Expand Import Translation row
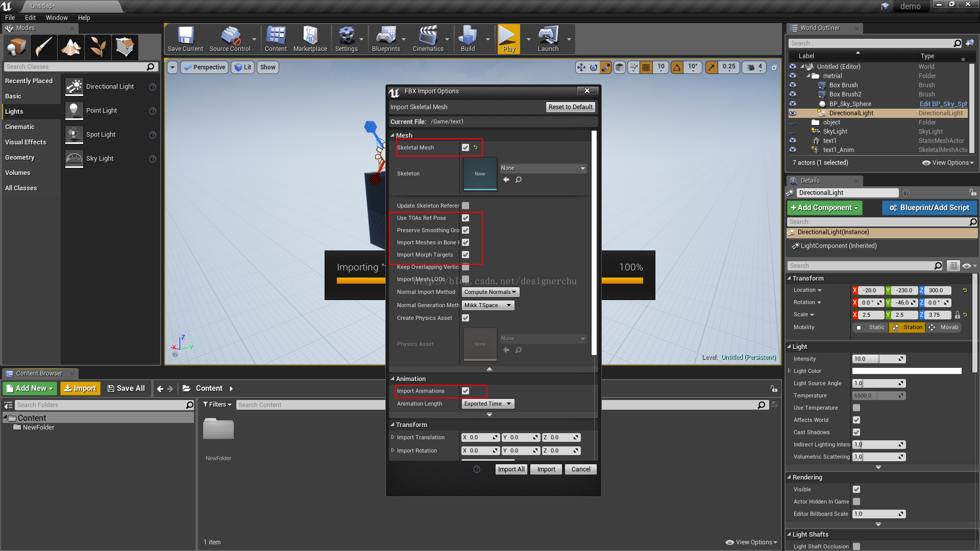Viewport: 980px width, 551px height. (393, 437)
